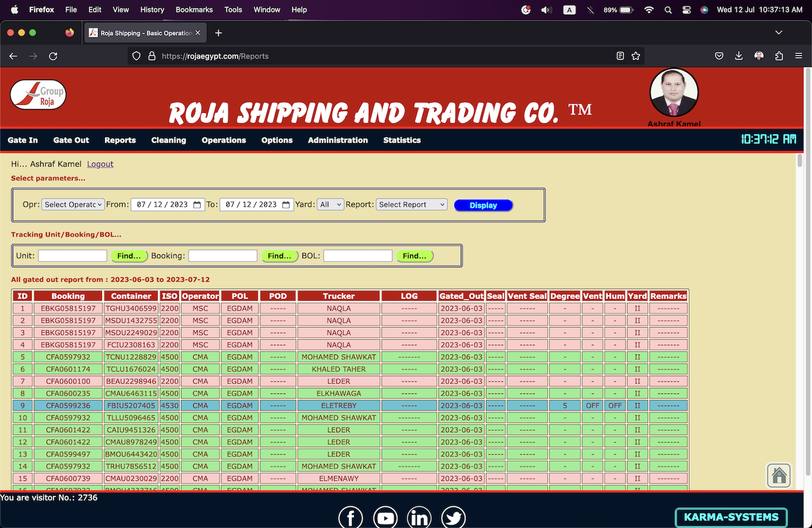This screenshot has width=812, height=528.
Task: Click Find button next to Unit field
Action: 129,256
